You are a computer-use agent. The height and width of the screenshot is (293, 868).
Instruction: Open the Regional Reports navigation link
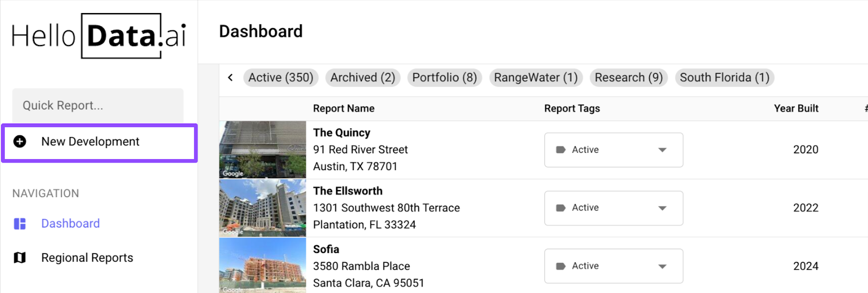87,258
